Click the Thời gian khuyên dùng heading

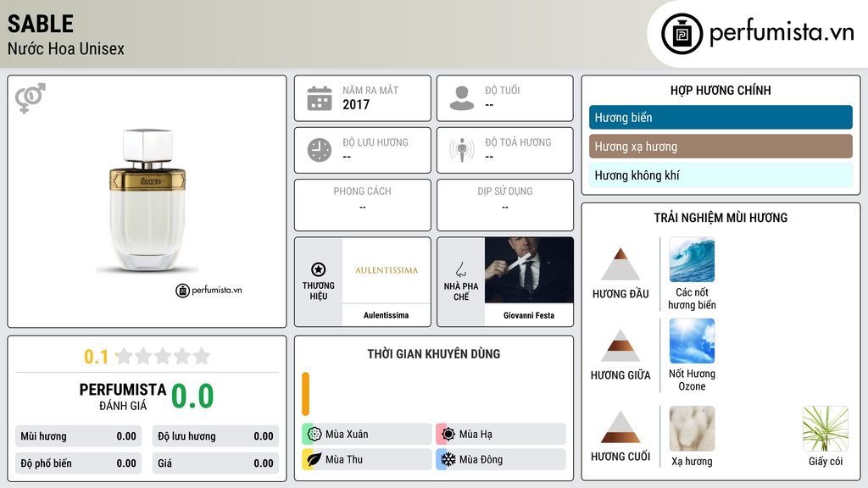pos(434,354)
